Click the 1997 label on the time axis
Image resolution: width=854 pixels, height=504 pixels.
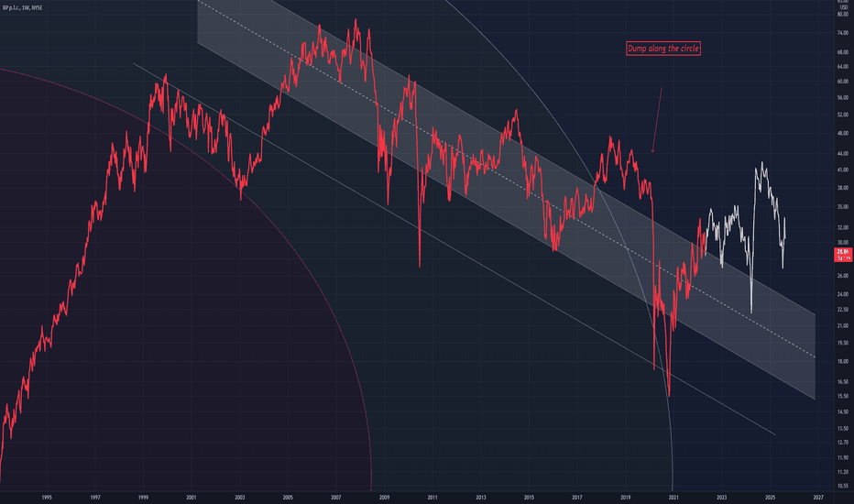coord(94,498)
